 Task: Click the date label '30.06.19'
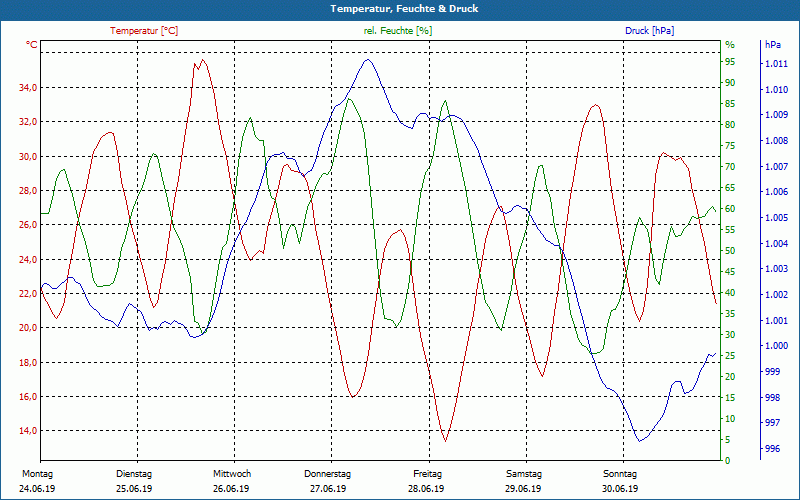tap(620, 489)
